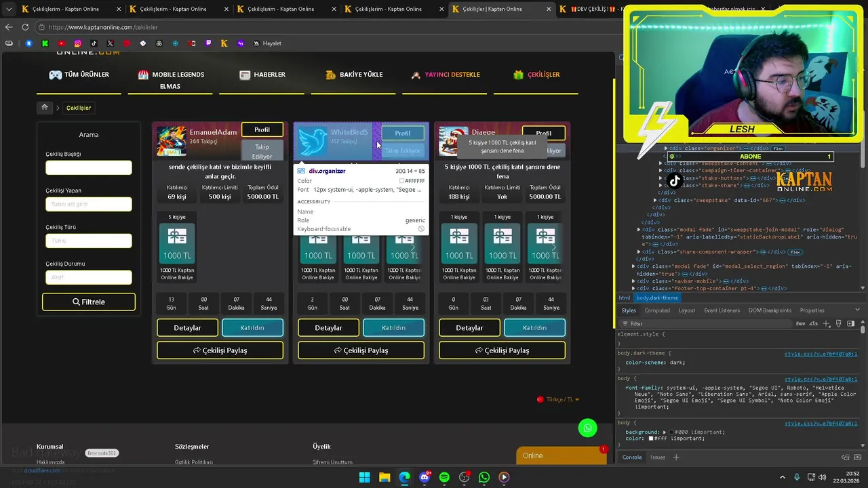Click the plus icon beside Issues tab
The height and width of the screenshot is (488, 868).
click(x=676, y=457)
